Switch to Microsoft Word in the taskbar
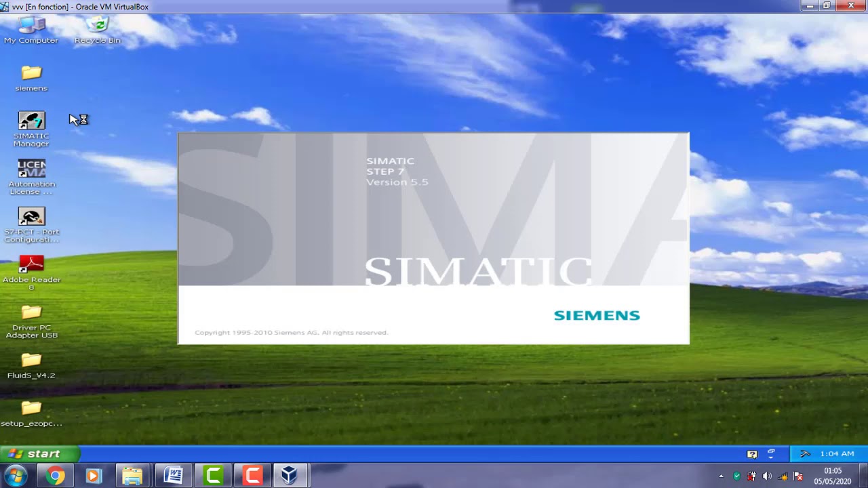This screenshot has height=488, width=868. click(173, 476)
